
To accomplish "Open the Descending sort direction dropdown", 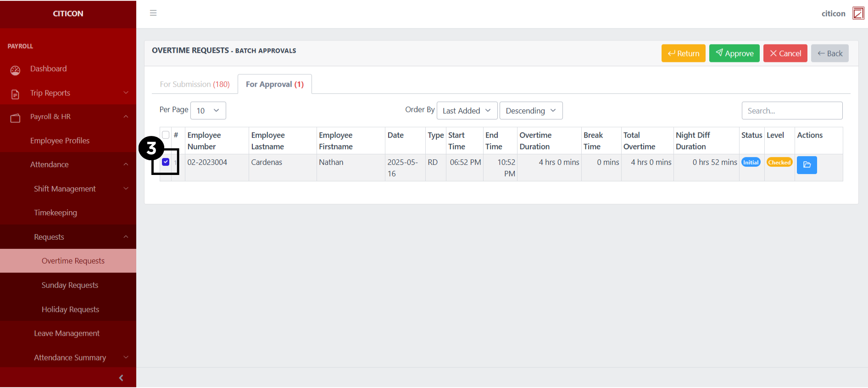I will pos(530,111).
